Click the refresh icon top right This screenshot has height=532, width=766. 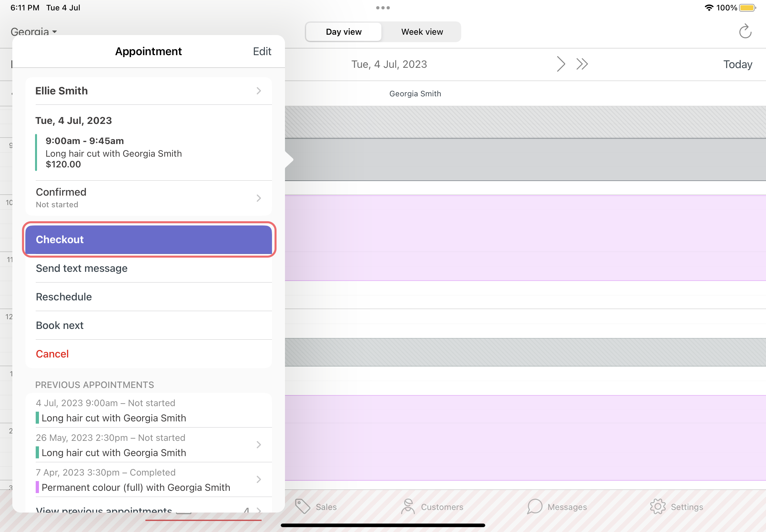point(745,31)
